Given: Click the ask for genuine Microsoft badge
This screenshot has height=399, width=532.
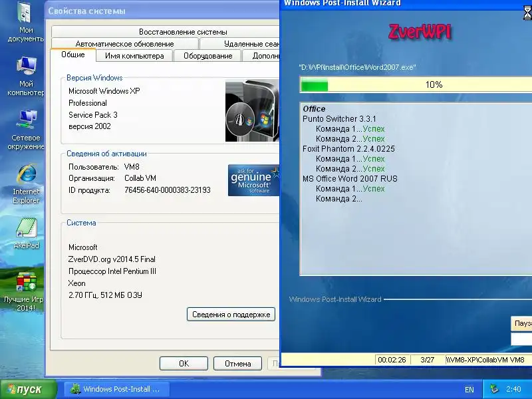Looking at the screenshot, I should click(x=254, y=180).
